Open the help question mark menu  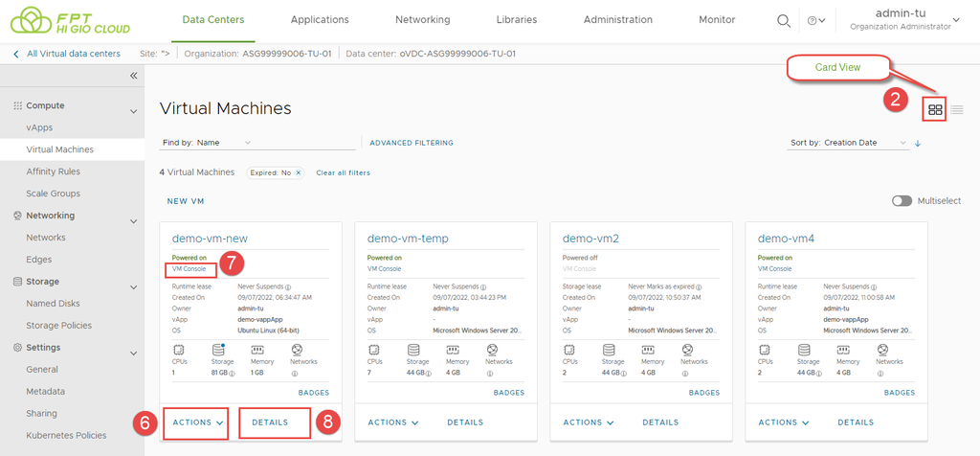pyautogui.click(x=816, y=20)
